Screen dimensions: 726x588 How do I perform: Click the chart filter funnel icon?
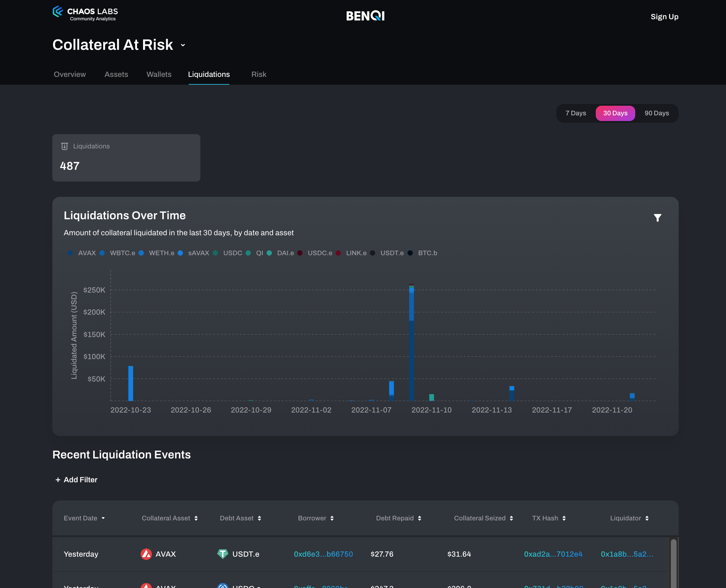657,218
